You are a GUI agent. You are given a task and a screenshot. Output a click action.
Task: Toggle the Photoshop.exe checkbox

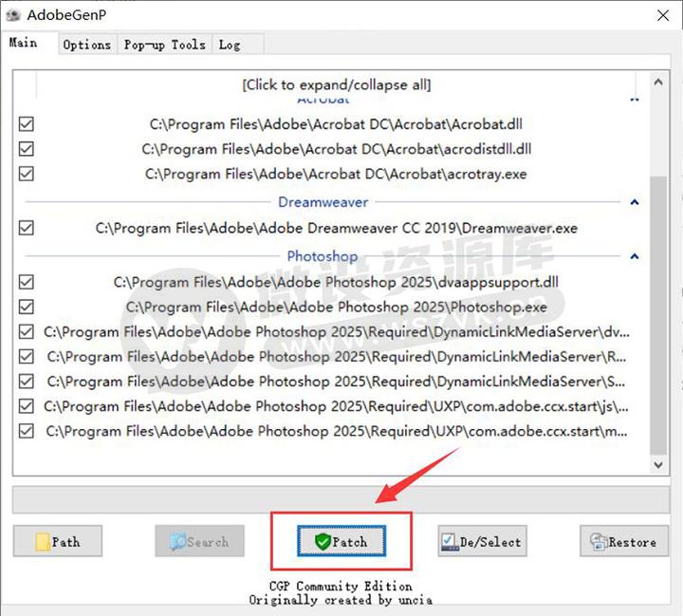pyautogui.click(x=27, y=307)
